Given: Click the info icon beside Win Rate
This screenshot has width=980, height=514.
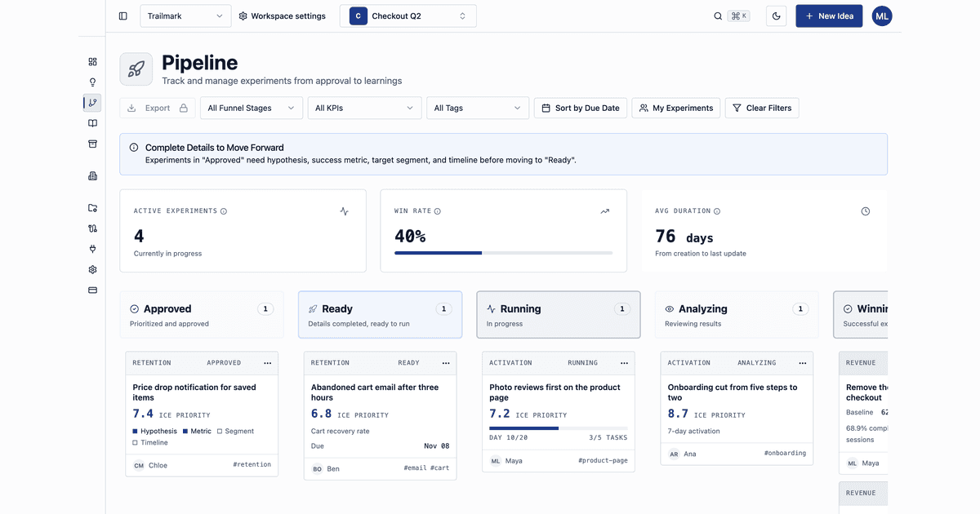Looking at the screenshot, I should coord(437,211).
